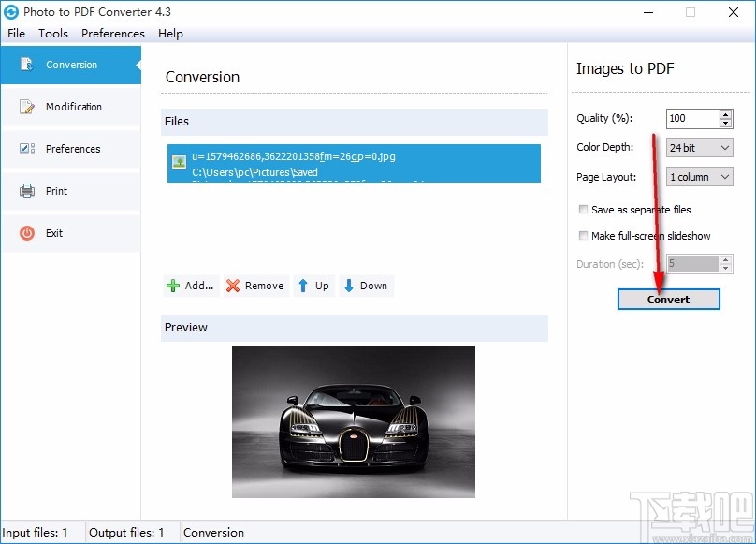Open the File menu
Screen dimensions: 756x544
[16, 34]
